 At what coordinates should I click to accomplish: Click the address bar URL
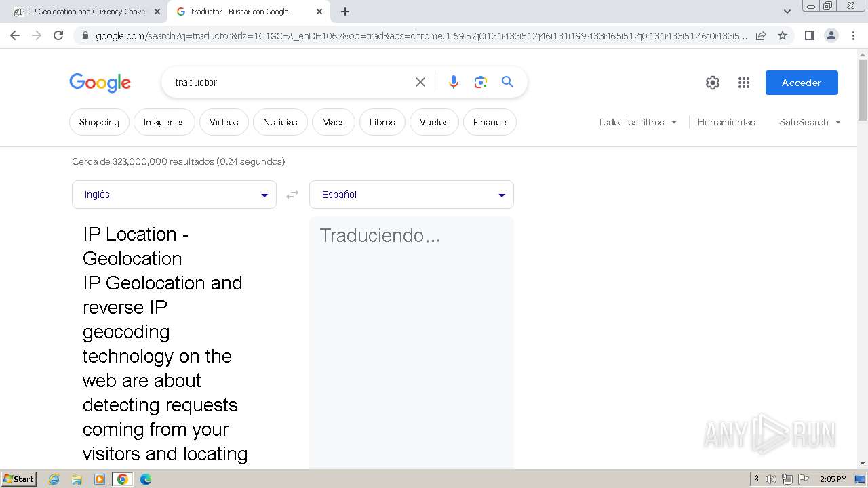coord(420,35)
